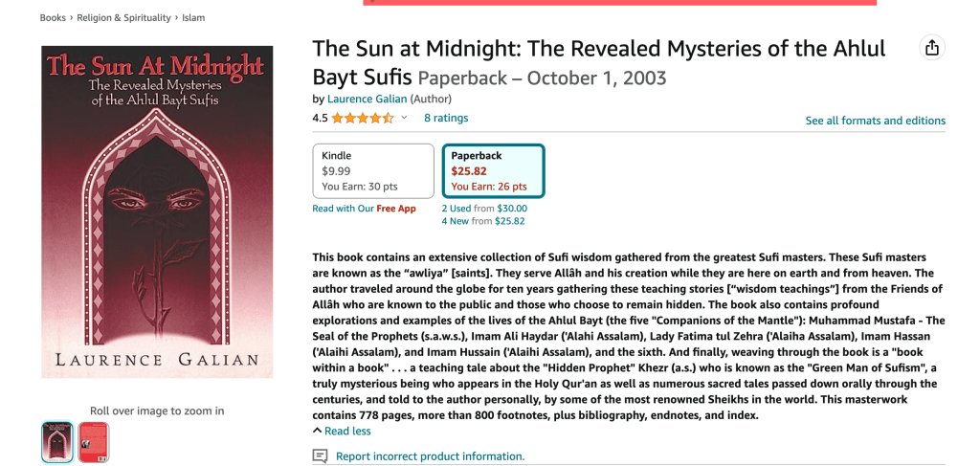Expand the rating breakdown chevron

pyautogui.click(x=404, y=119)
